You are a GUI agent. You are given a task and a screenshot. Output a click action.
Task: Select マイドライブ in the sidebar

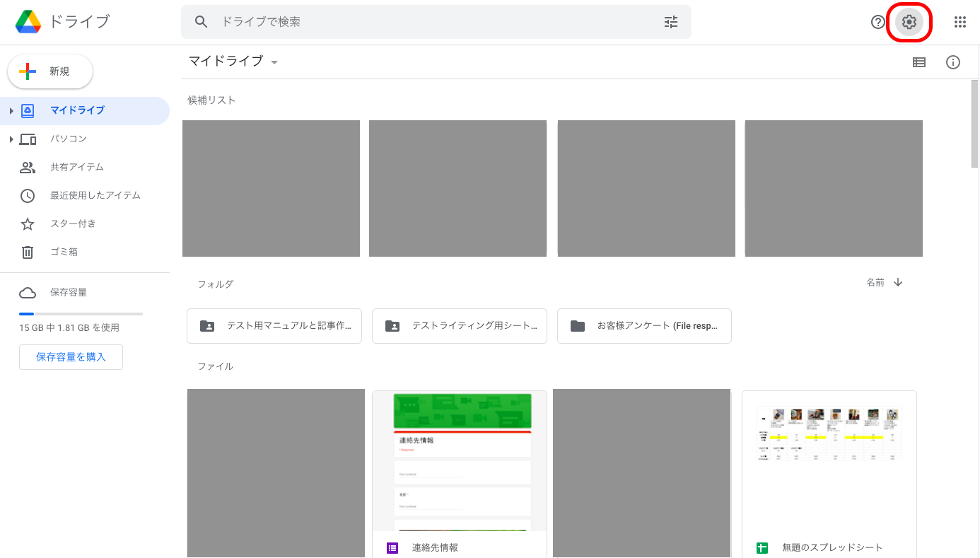pos(85,111)
